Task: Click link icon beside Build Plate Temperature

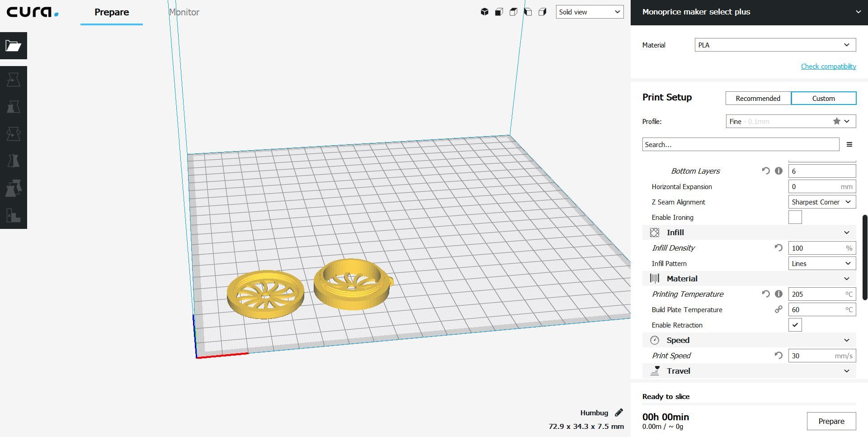Action: pos(778,309)
